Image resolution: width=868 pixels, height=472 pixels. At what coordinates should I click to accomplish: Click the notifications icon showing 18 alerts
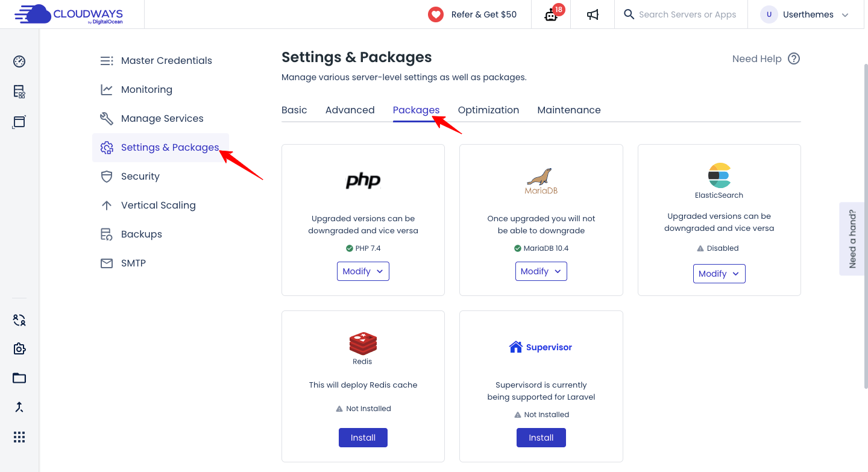point(550,14)
